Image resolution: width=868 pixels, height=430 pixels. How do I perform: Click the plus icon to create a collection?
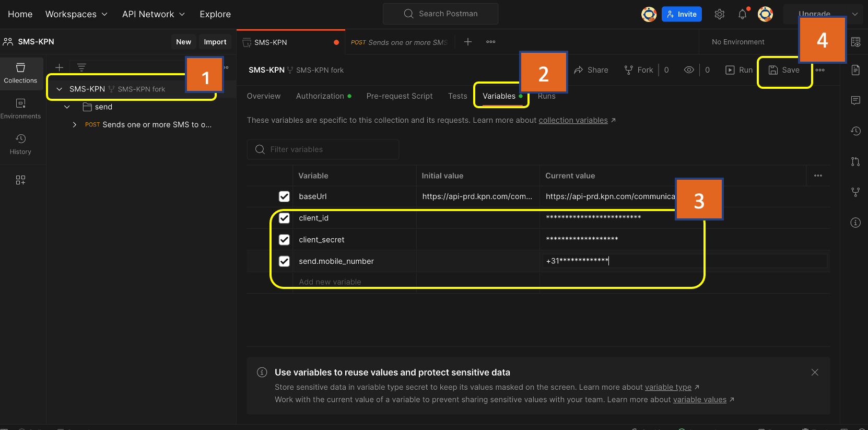(x=60, y=67)
